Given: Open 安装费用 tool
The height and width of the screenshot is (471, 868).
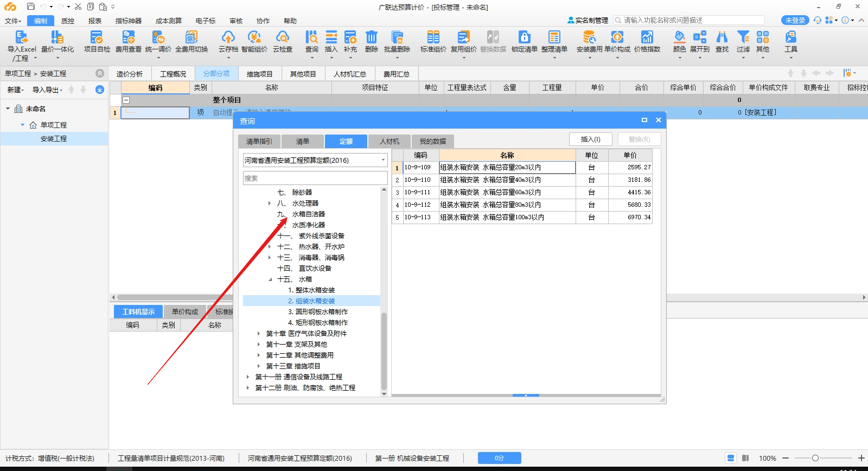Looking at the screenshot, I should (x=590, y=42).
